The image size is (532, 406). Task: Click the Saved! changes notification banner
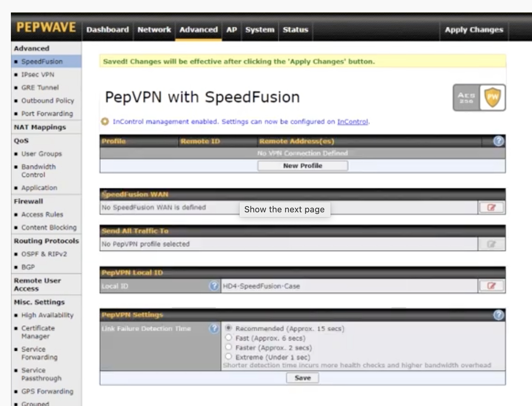click(x=303, y=61)
